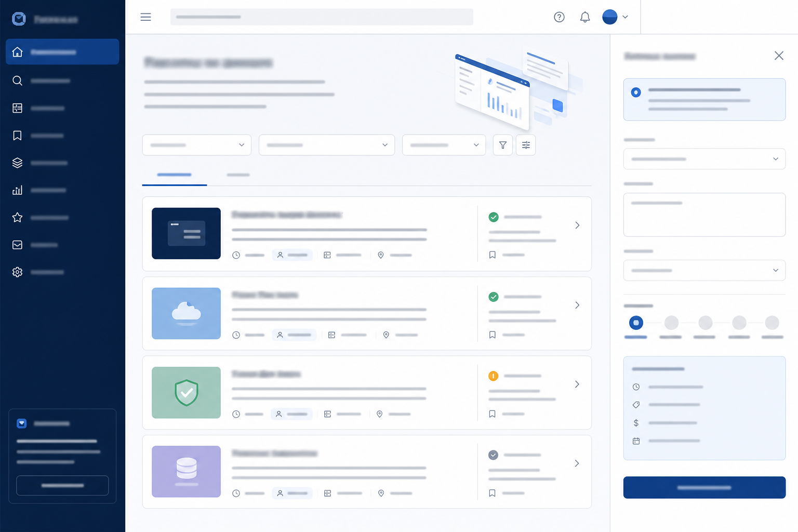Screen dimensions: 798x532
Task: Expand the database card with its chevron
Action: click(577, 463)
